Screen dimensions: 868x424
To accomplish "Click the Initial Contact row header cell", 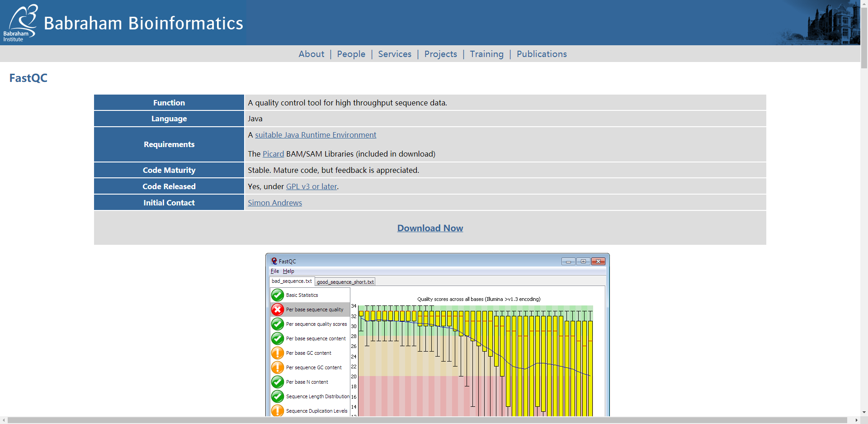I will [x=169, y=203].
